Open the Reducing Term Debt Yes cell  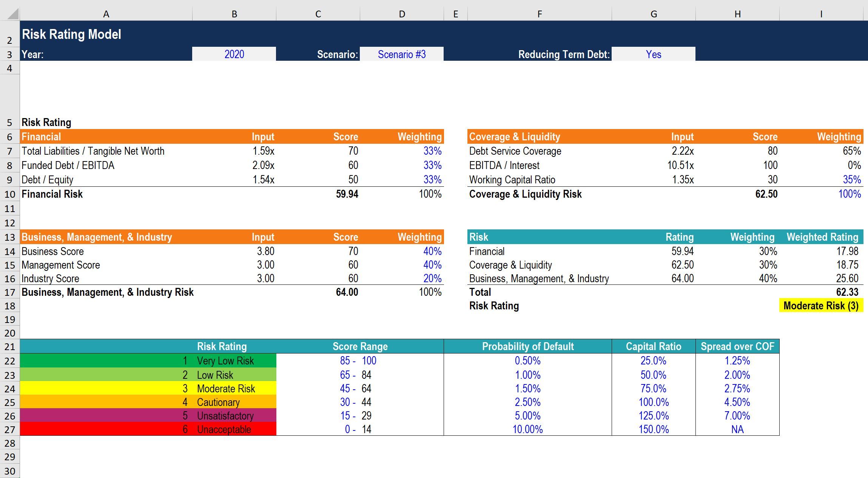[653, 54]
